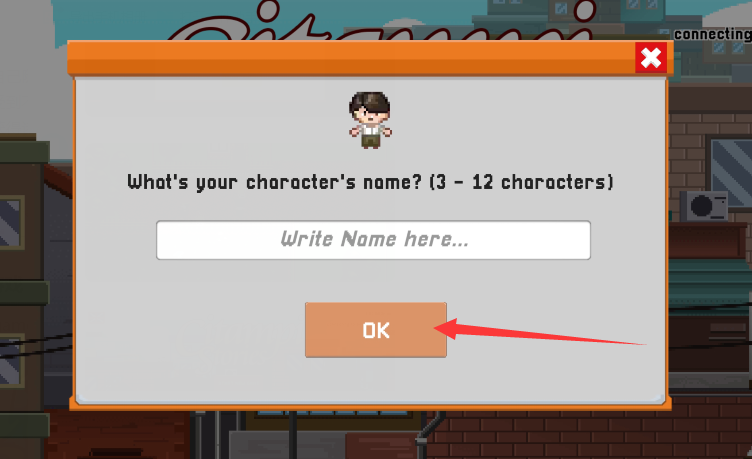Click the placeholder text in the name box
Screen dimensions: 752x459
374,239
